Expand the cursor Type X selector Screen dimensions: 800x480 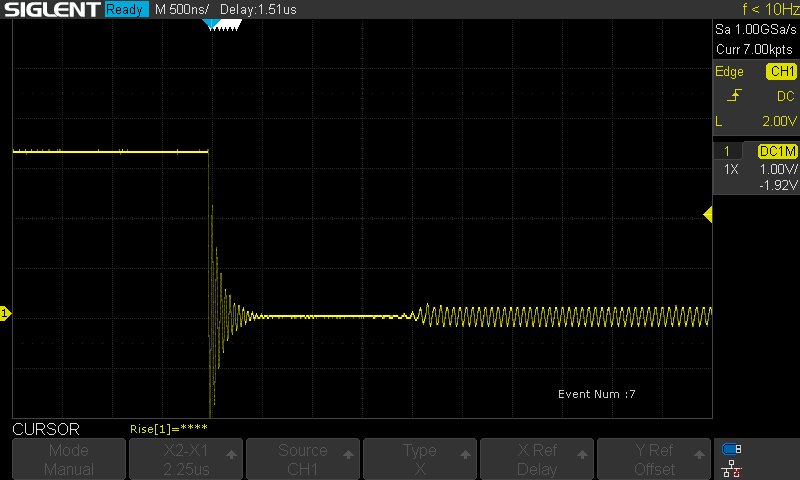(x=420, y=460)
